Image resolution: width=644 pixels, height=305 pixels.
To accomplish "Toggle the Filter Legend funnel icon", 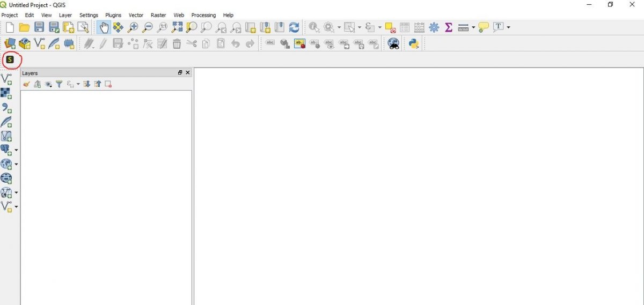I will (x=59, y=84).
